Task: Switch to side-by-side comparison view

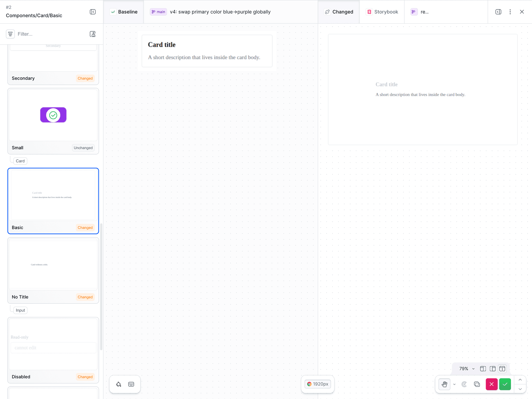Action: (x=502, y=369)
